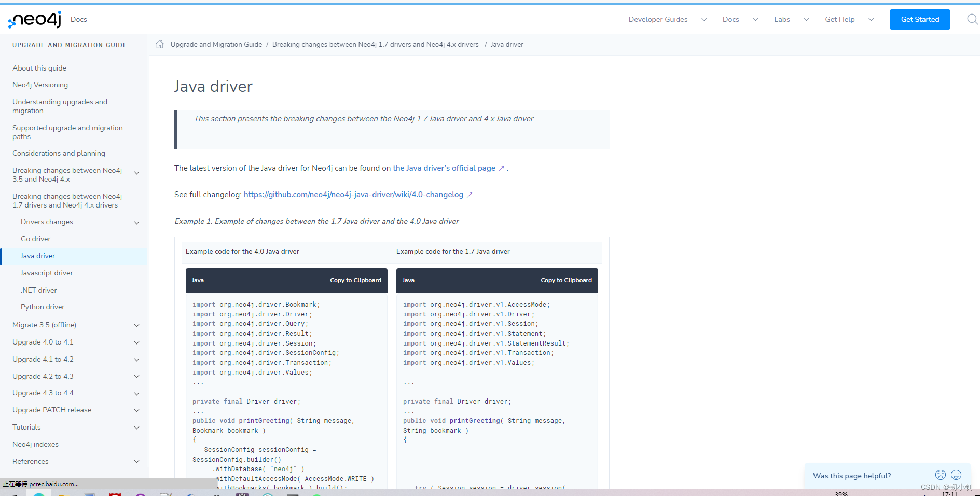Open Understanding upgrades and migration
This screenshot has height=496, width=980.
60,106
